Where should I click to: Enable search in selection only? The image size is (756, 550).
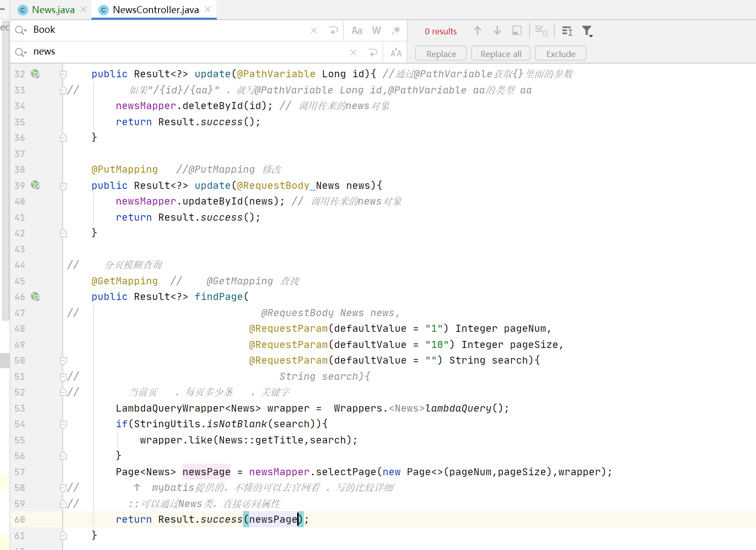pos(516,30)
